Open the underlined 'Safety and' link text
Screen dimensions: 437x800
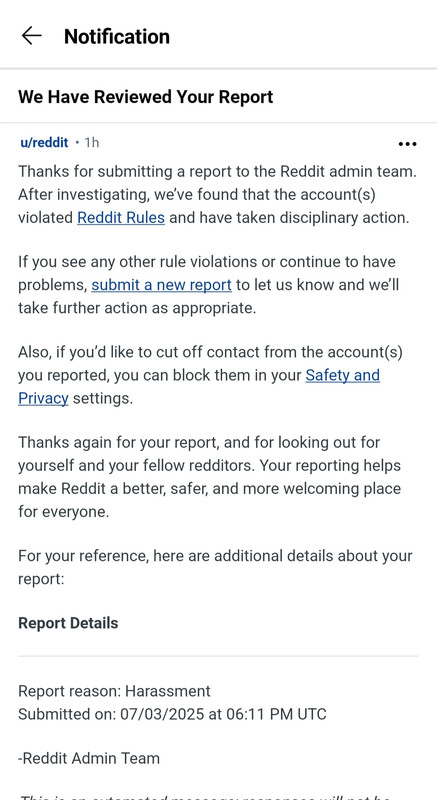click(343, 375)
